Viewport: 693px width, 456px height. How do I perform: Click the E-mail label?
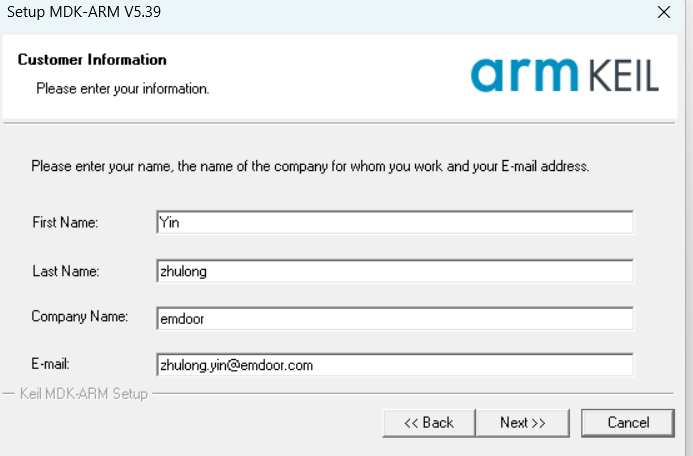pyautogui.click(x=50, y=364)
